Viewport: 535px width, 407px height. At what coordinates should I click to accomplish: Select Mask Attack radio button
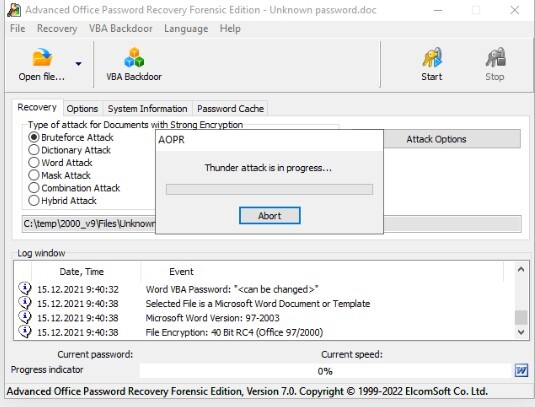pos(34,175)
